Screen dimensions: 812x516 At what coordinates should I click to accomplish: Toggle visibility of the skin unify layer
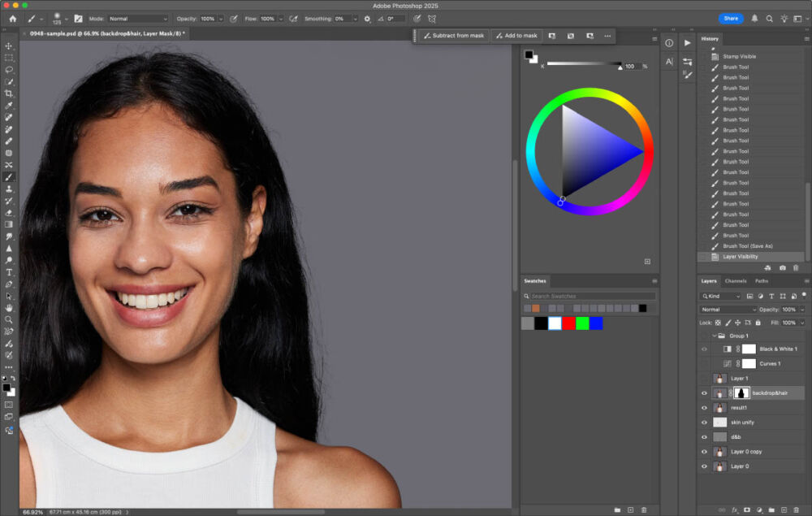(703, 422)
